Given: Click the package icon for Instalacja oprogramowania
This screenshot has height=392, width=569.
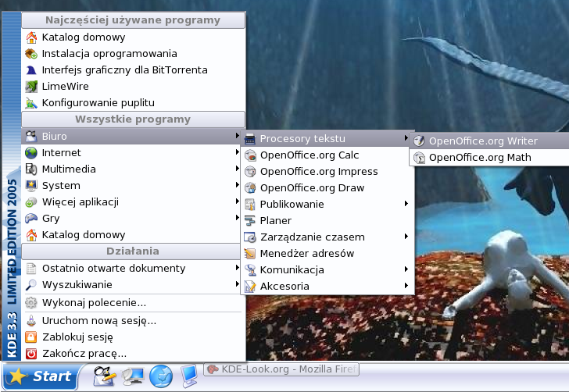Looking at the screenshot, I should pyautogui.click(x=31, y=54).
